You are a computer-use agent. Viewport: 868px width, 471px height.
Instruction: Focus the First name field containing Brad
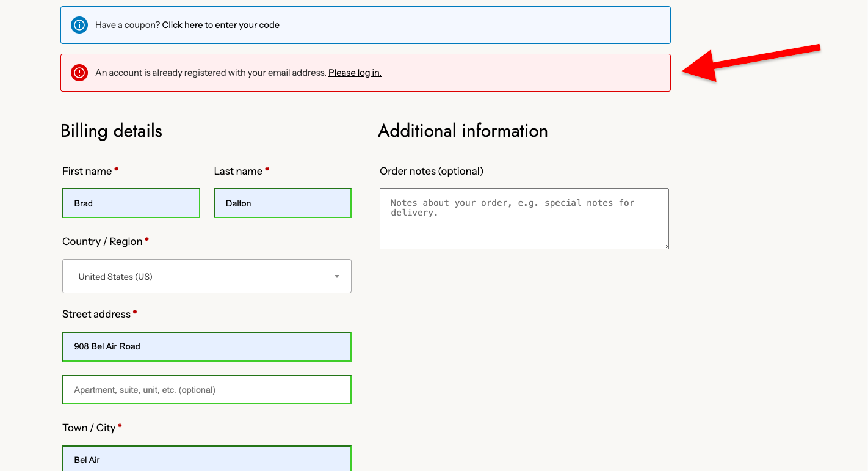131,203
